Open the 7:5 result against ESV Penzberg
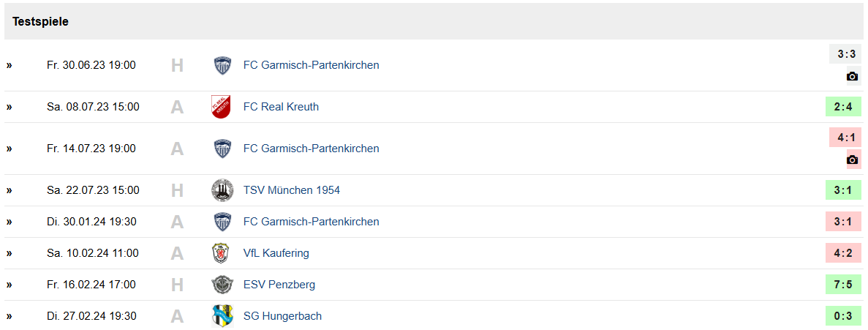The image size is (868, 330). [843, 285]
